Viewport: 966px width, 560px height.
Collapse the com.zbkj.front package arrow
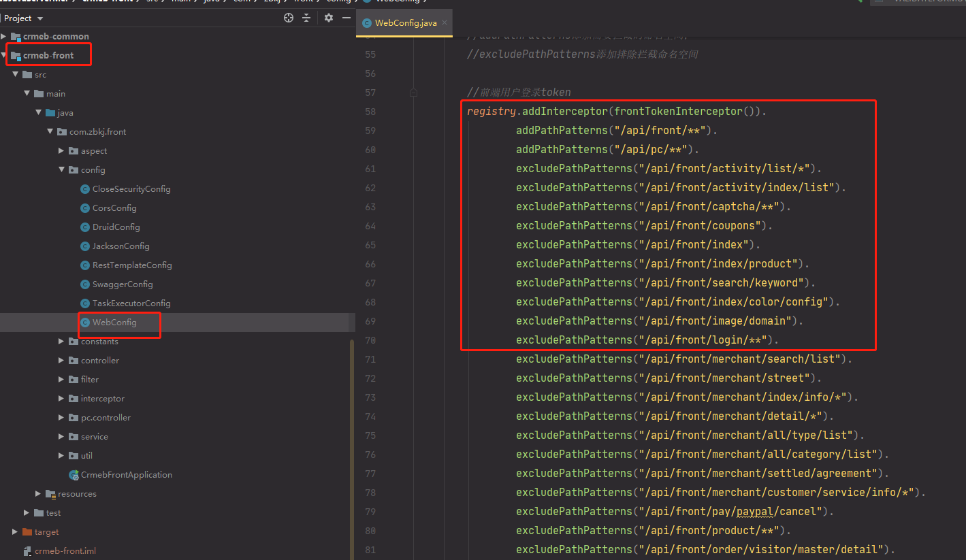[50, 131]
